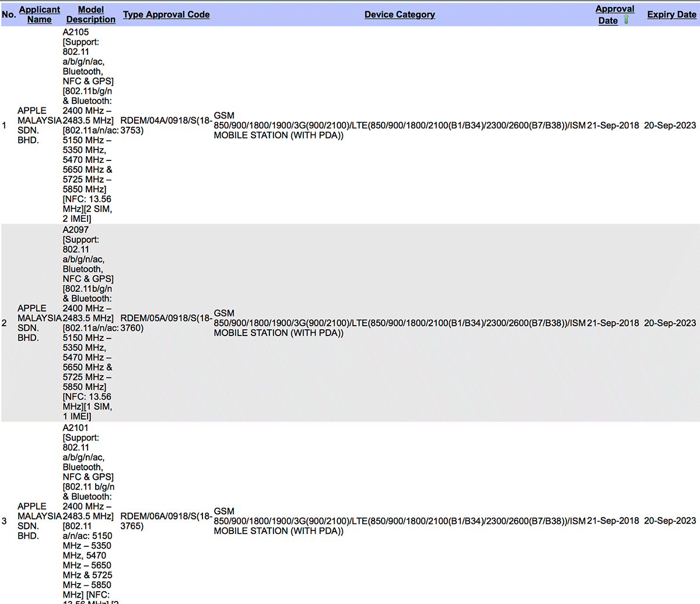The width and height of the screenshot is (700, 604).
Task: Click the green sort arrow beside Approval Date
Action: point(626,20)
